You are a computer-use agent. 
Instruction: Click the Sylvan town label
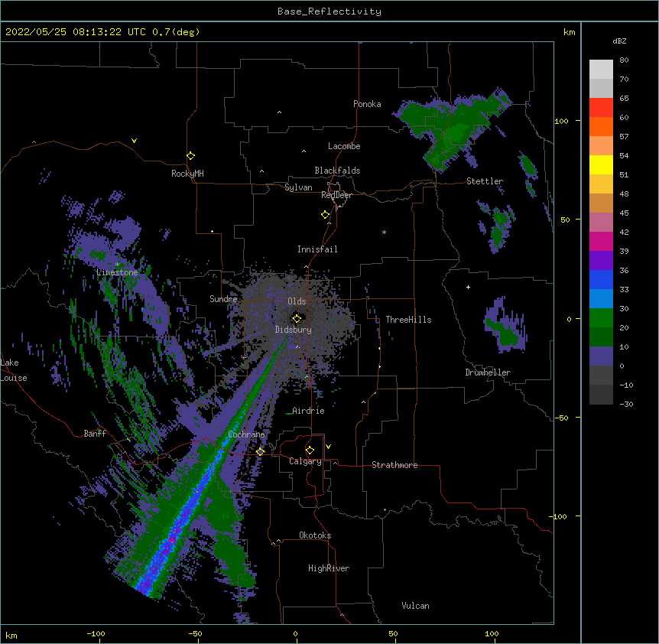[298, 187]
